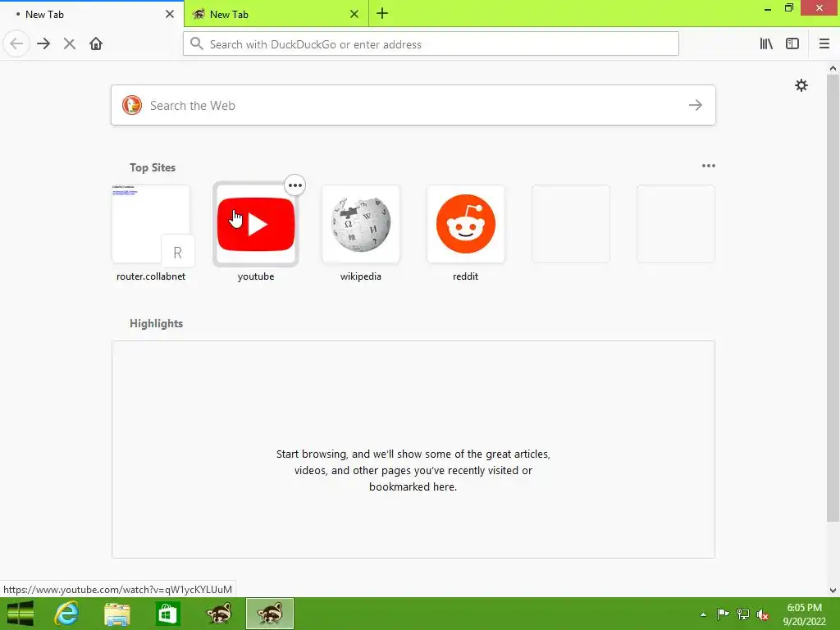The image size is (840, 630).
Task: Click the last empty top site placeholder tile
Action: 676,224
